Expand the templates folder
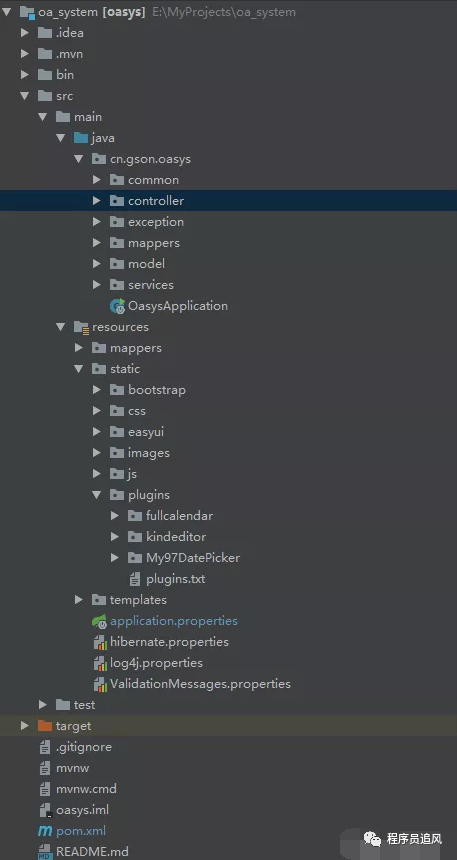457x860 pixels. (x=78, y=599)
